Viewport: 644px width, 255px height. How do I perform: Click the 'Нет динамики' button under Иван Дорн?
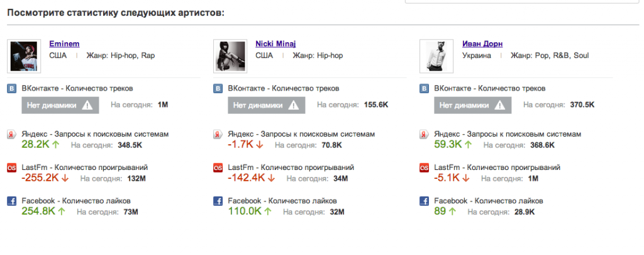473,105
